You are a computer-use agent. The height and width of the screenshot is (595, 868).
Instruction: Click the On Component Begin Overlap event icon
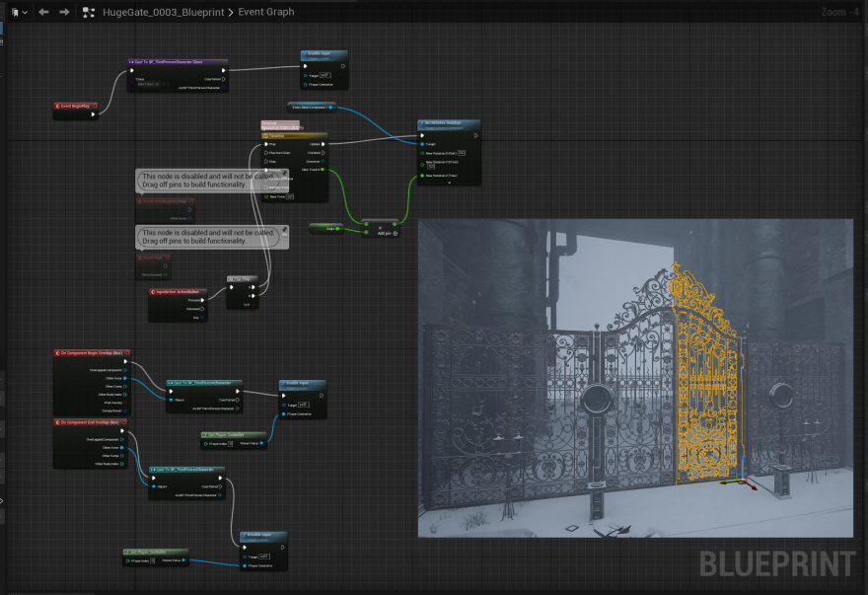pyautogui.click(x=56, y=352)
